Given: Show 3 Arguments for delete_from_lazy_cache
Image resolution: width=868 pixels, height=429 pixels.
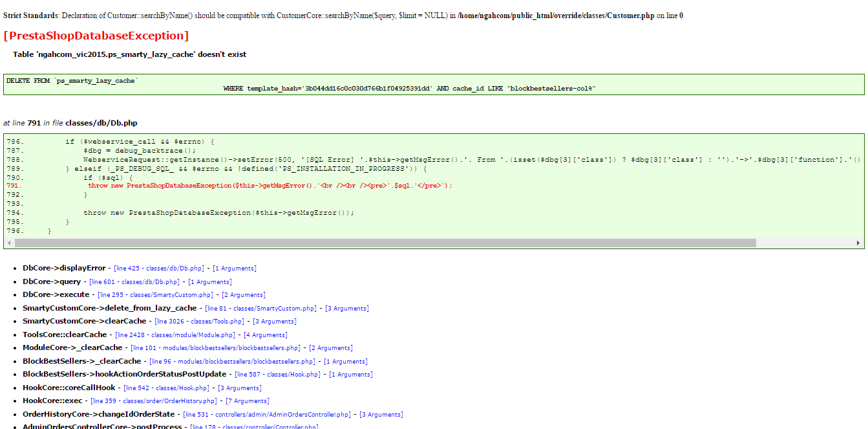Looking at the screenshot, I should point(347,308).
